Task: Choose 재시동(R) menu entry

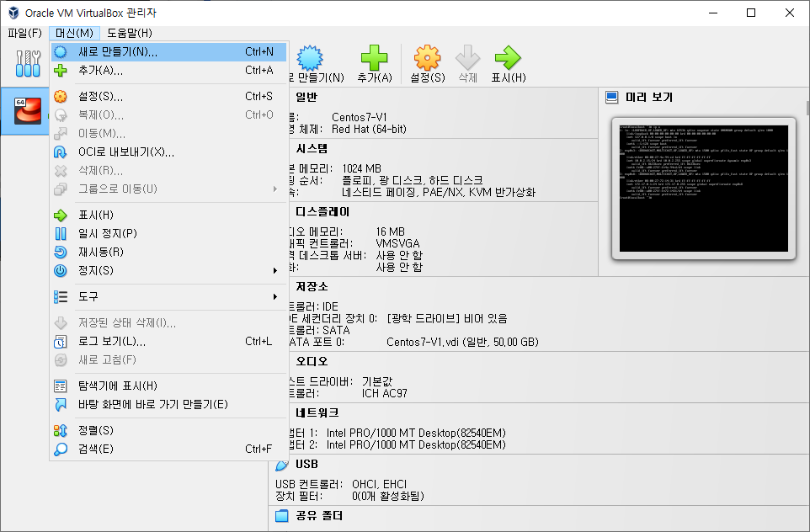Action: [169, 252]
